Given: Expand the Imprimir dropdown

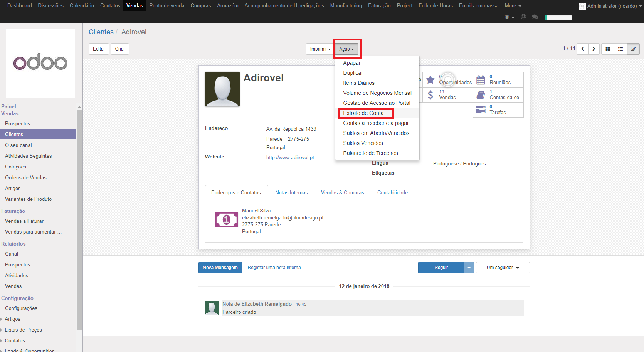Looking at the screenshot, I should 320,49.
